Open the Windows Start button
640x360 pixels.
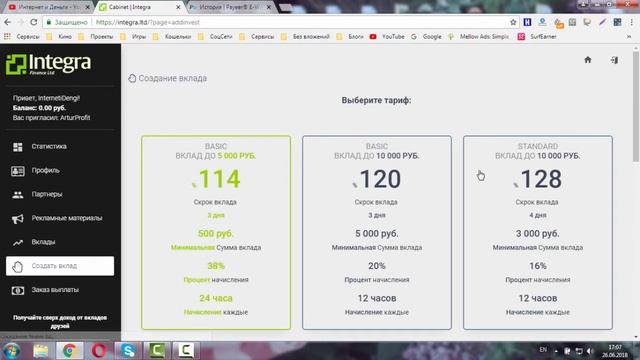[12, 351]
